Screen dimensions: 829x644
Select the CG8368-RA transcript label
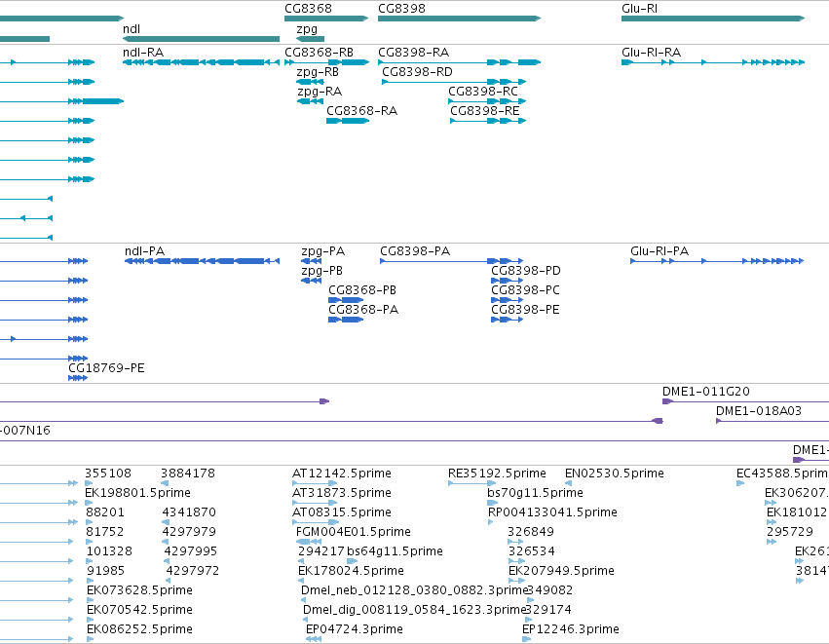click(361, 111)
